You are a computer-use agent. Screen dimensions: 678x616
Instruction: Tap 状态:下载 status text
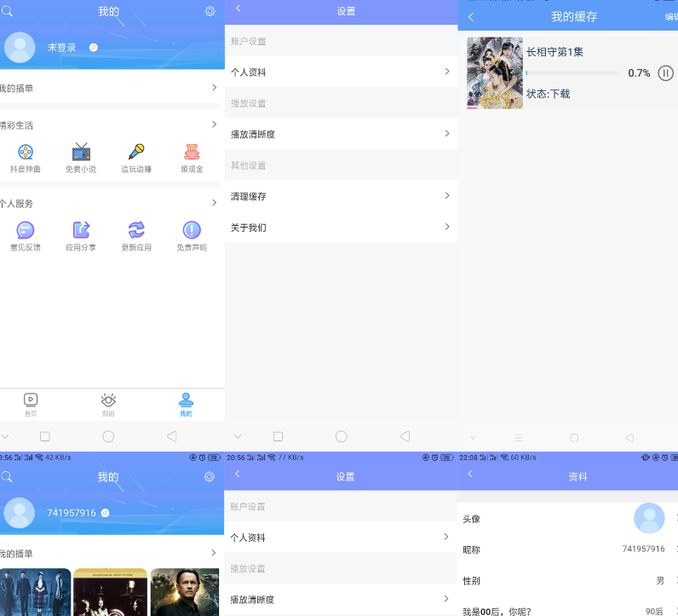(x=548, y=94)
